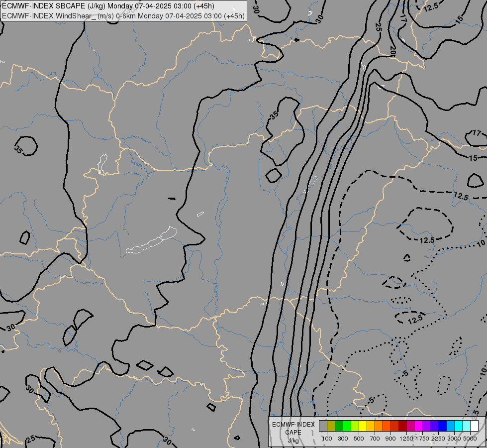Select the "3000" legend tick label
Screen dimensions: 487x448
click(454, 439)
